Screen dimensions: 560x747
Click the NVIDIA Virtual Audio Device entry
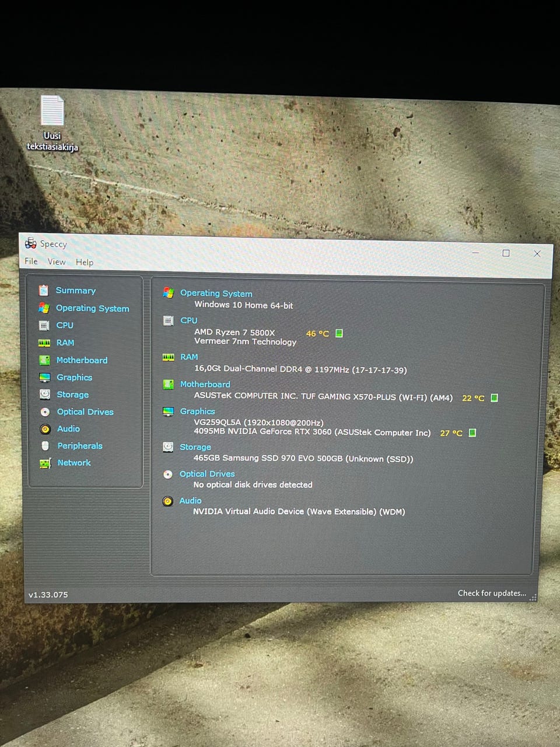[299, 511]
